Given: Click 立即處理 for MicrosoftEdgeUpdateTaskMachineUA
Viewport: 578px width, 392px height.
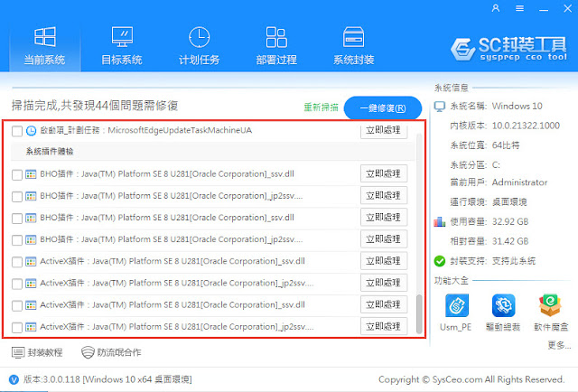Looking at the screenshot, I should pyautogui.click(x=384, y=130).
